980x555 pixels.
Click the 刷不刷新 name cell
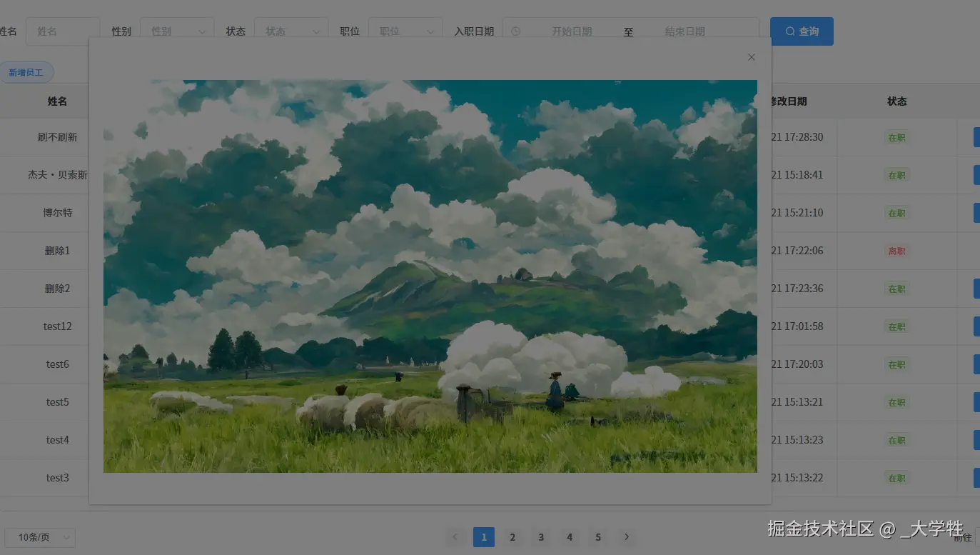[58, 137]
